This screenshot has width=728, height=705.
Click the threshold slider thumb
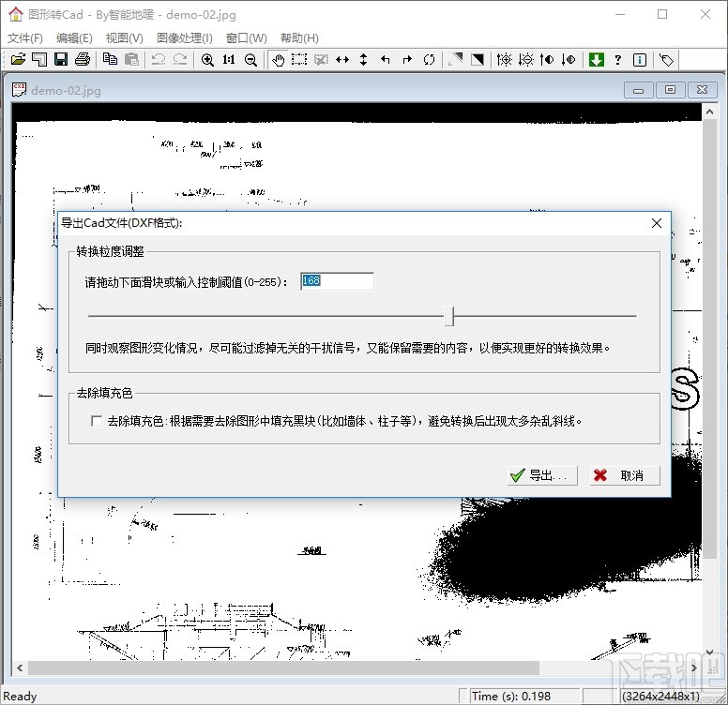tap(449, 316)
